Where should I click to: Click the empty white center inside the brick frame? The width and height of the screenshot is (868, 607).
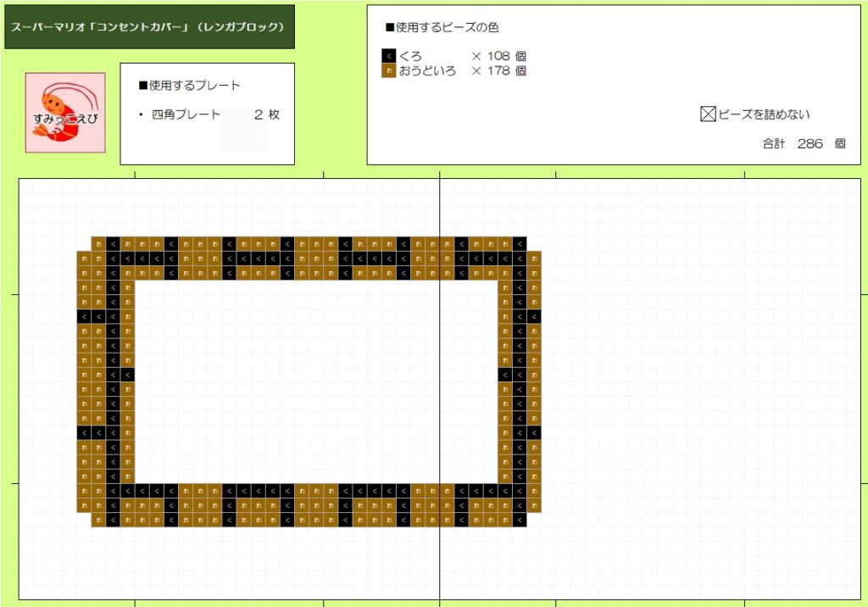click(x=315, y=381)
